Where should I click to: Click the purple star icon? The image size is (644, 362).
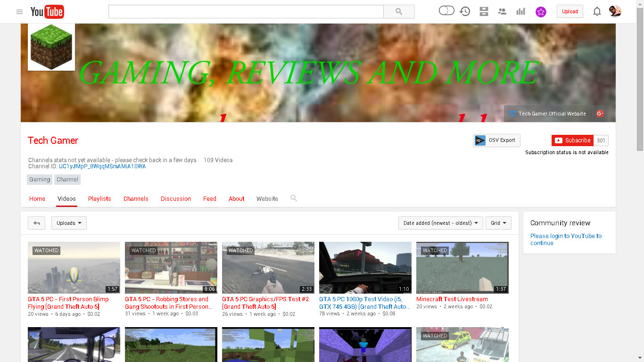tap(541, 11)
